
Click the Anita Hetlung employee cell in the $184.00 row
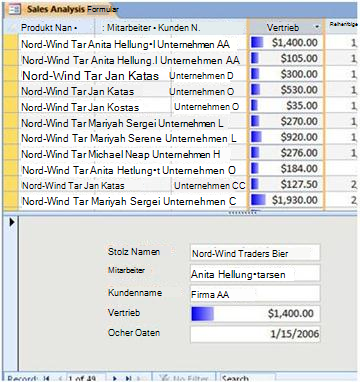123,170
